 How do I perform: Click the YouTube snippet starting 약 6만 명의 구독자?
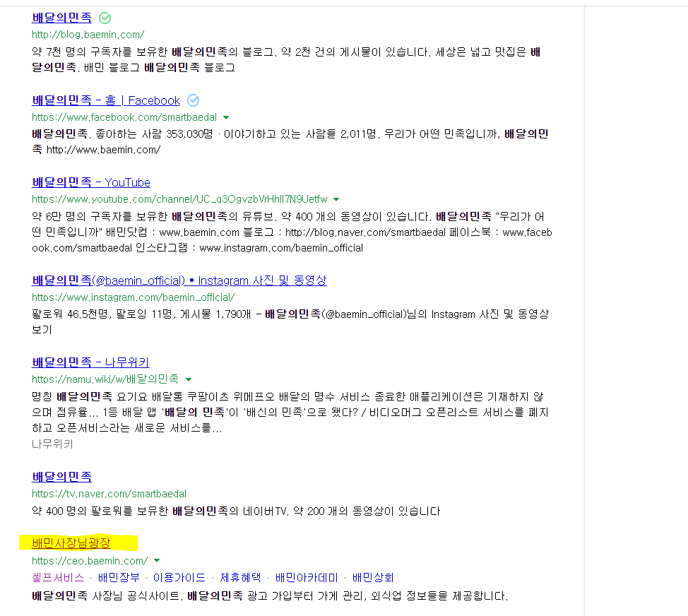(x=292, y=232)
